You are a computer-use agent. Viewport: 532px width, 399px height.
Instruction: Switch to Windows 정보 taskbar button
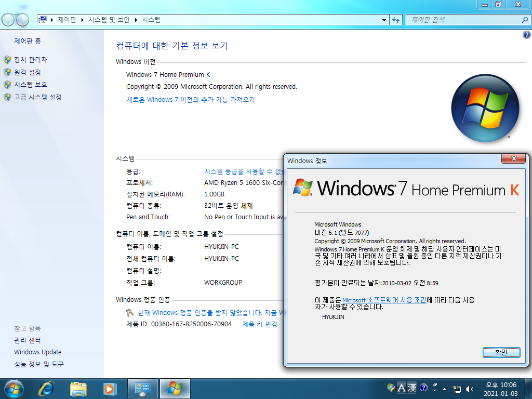175,389
